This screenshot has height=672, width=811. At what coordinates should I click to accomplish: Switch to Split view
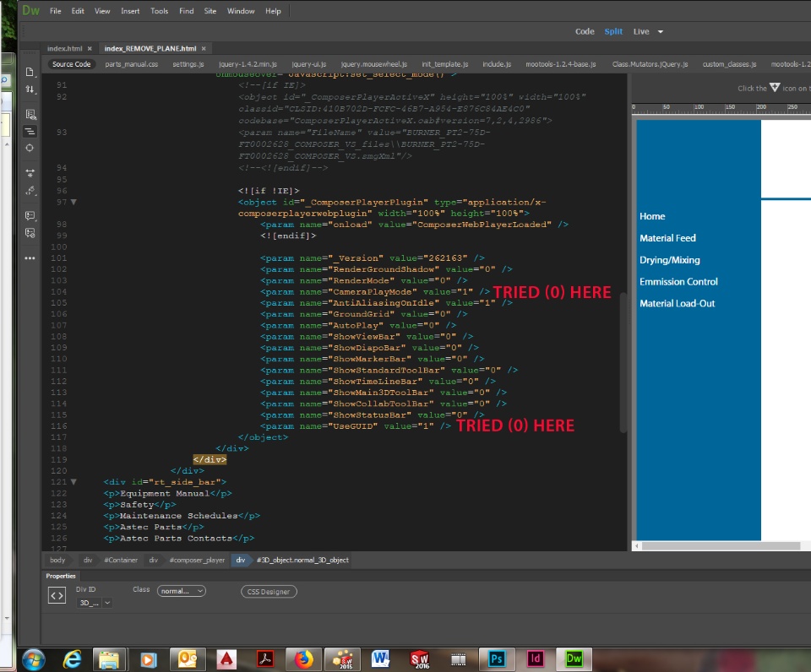click(x=613, y=31)
